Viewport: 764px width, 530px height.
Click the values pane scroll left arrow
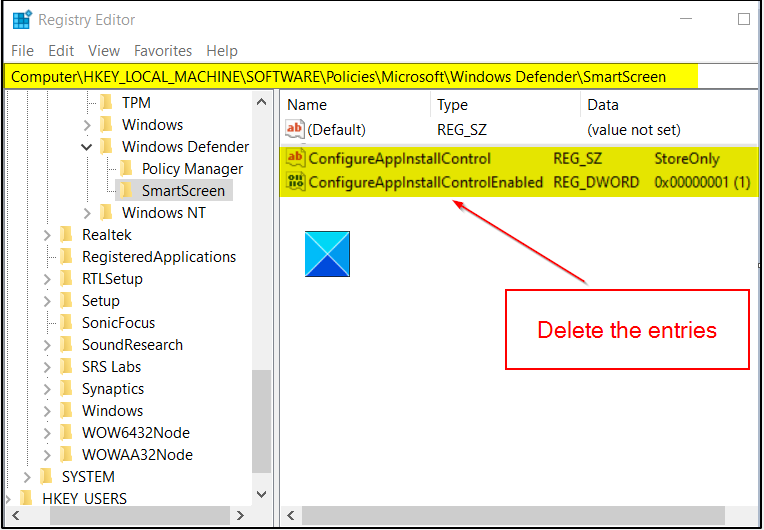point(291,515)
